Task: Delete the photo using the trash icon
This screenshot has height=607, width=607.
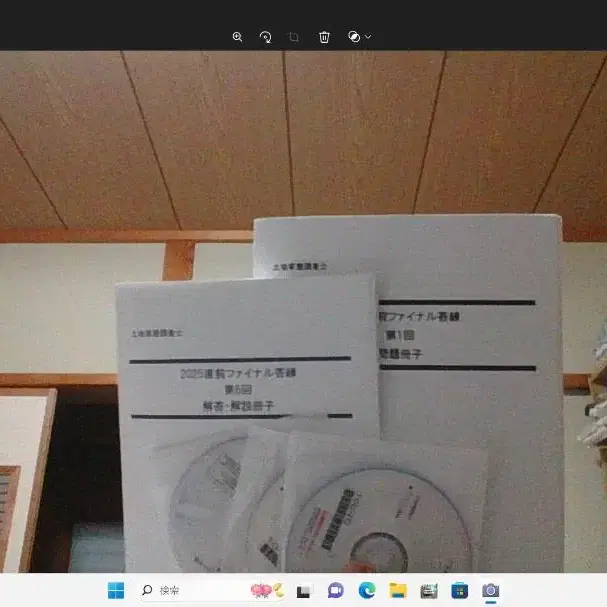Action: point(324,37)
